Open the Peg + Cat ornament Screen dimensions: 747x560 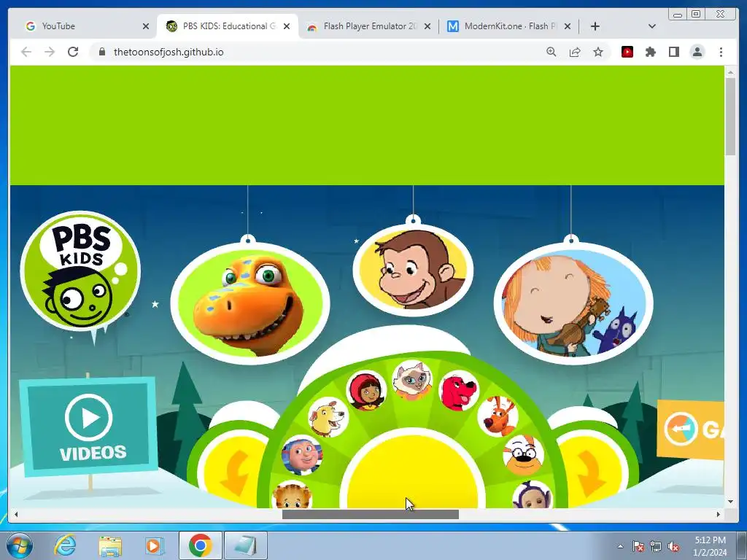pos(573,303)
